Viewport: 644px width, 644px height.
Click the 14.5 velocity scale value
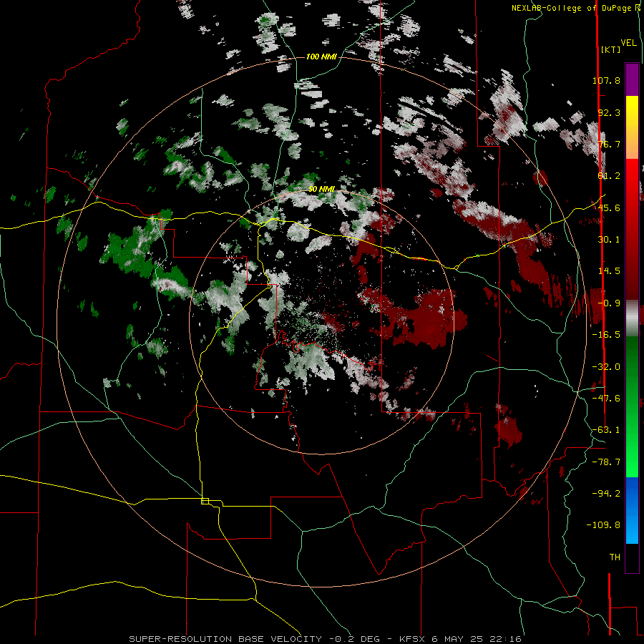click(x=609, y=271)
